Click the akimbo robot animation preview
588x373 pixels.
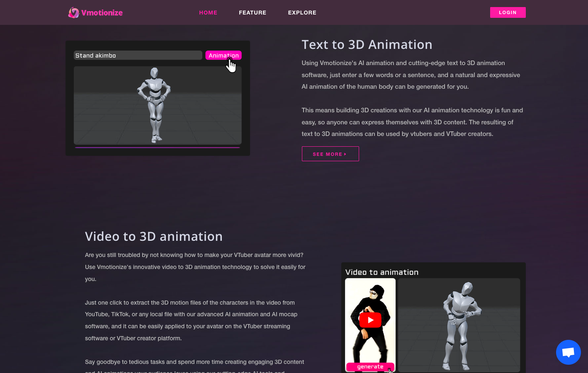click(158, 105)
